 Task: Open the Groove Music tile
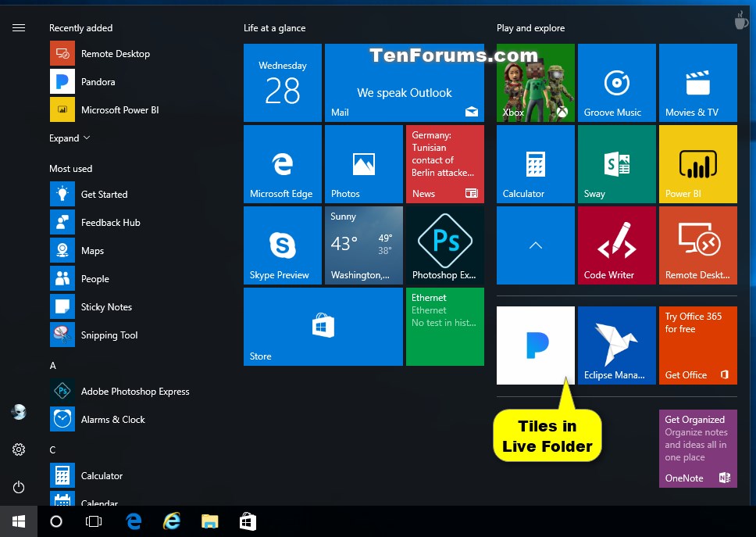pyautogui.click(x=617, y=83)
